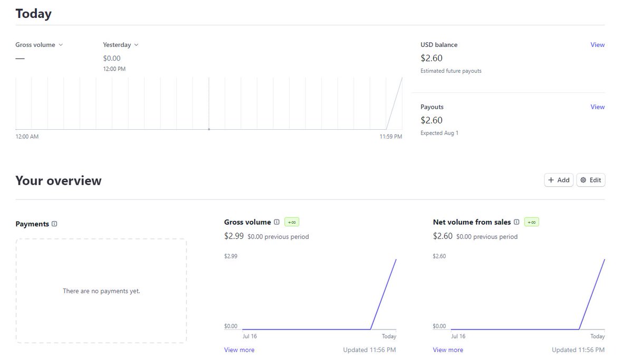Click the Today section heading

pyautogui.click(x=33, y=13)
